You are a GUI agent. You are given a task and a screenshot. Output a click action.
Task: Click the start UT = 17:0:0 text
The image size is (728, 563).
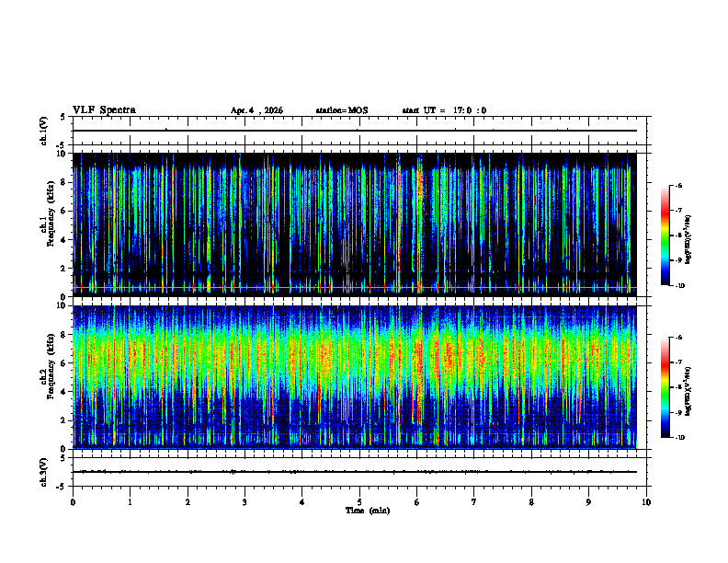click(444, 110)
